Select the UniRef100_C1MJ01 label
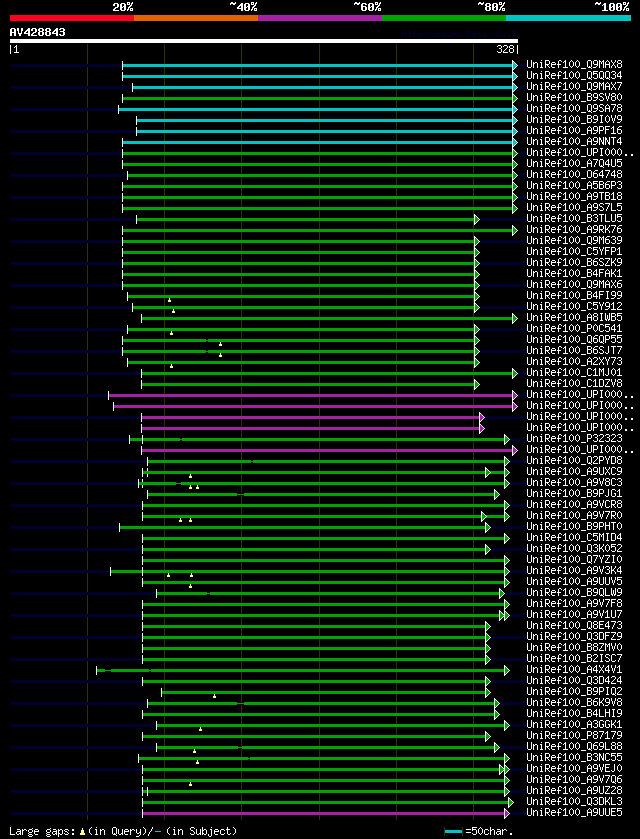Viewport: 640px width, 839px height. click(x=574, y=372)
